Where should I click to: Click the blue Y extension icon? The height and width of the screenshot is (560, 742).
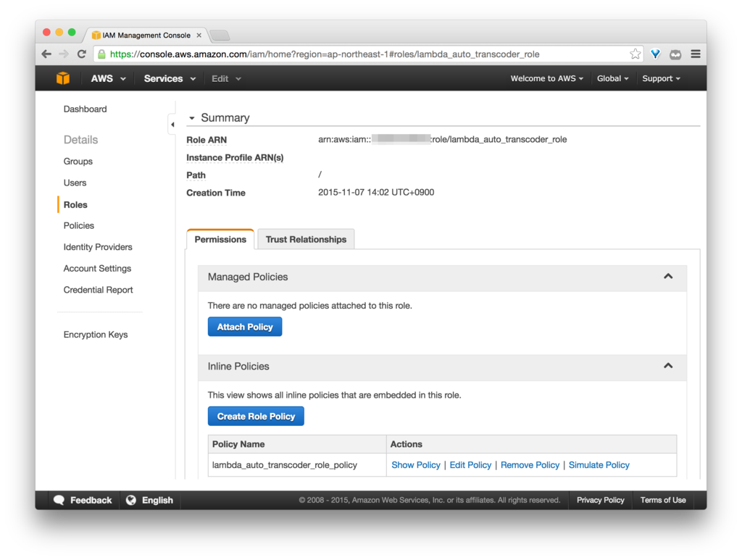tap(655, 54)
